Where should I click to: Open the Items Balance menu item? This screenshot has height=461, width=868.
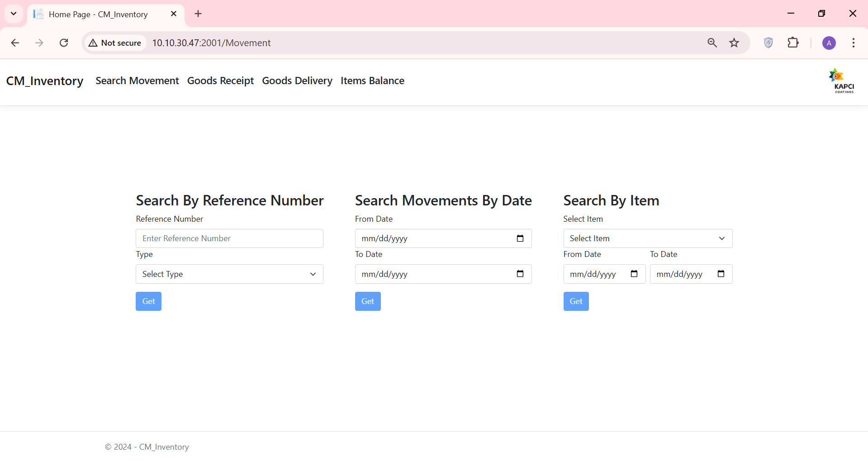pos(372,81)
